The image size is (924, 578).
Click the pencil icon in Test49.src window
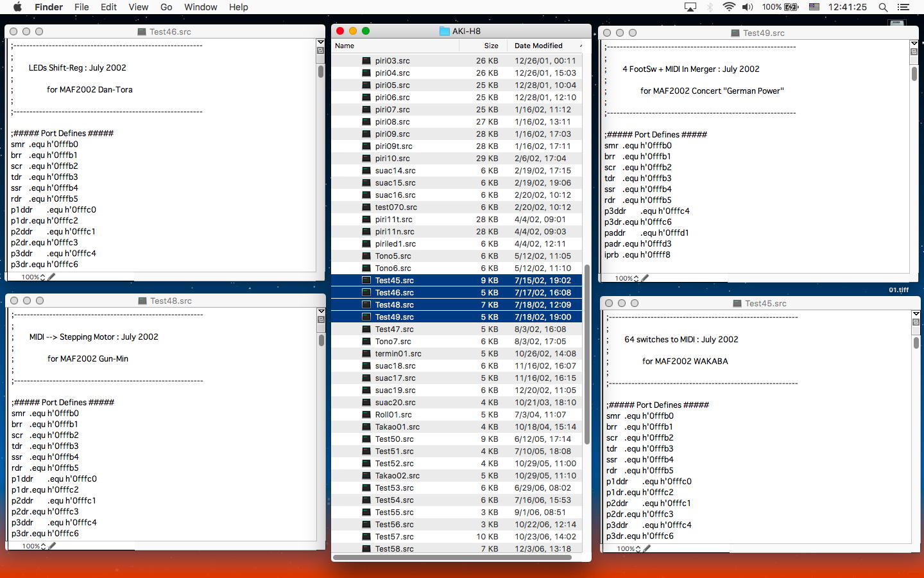coord(645,278)
